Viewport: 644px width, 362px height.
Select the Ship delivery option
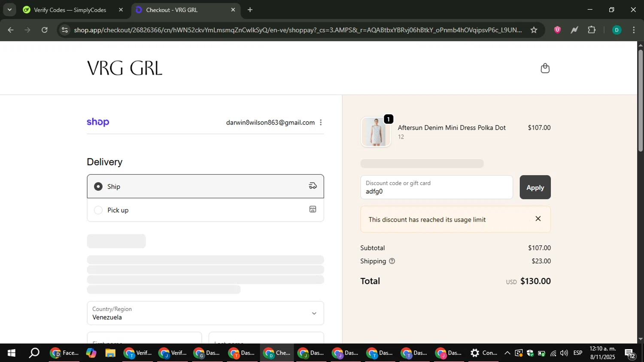click(x=205, y=186)
